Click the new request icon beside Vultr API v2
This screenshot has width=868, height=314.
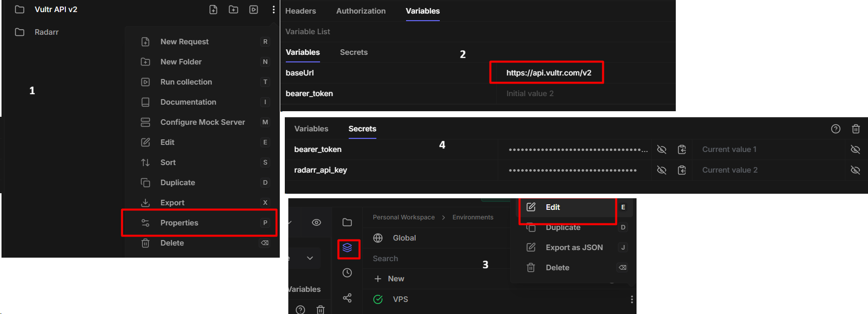click(213, 10)
